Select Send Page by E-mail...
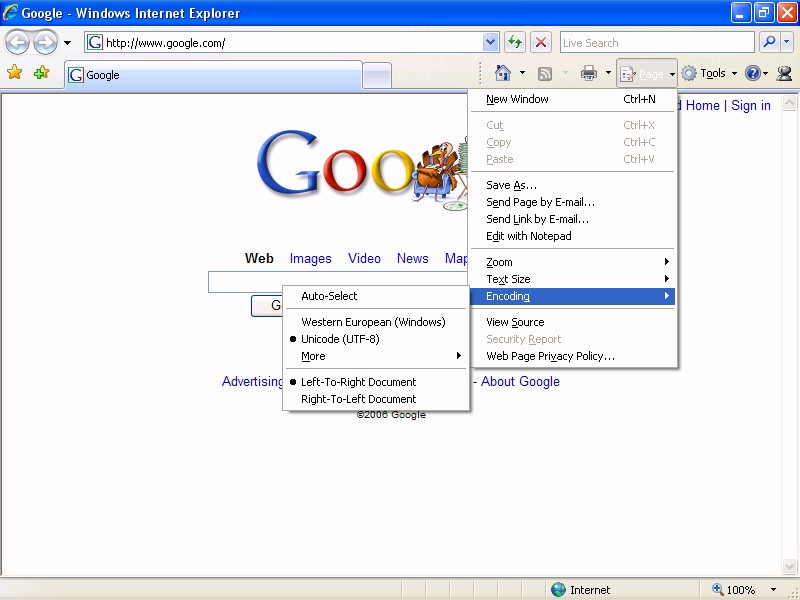 pos(572,202)
